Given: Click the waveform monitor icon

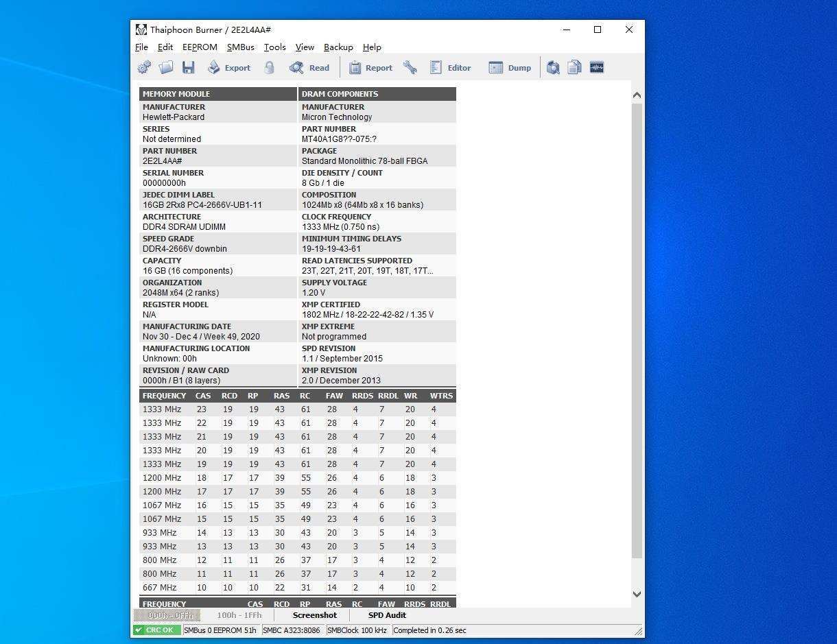Looking at the screenshot, I should pos(597,67).
